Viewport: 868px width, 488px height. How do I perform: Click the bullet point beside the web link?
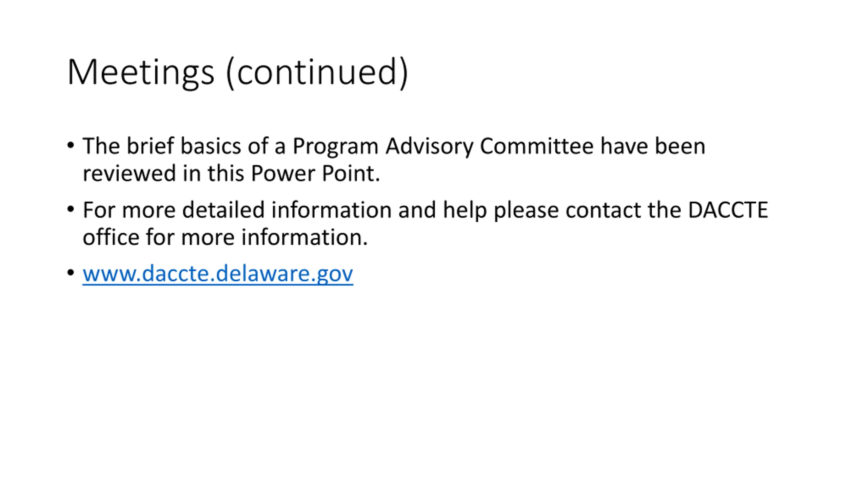point(71,273)
